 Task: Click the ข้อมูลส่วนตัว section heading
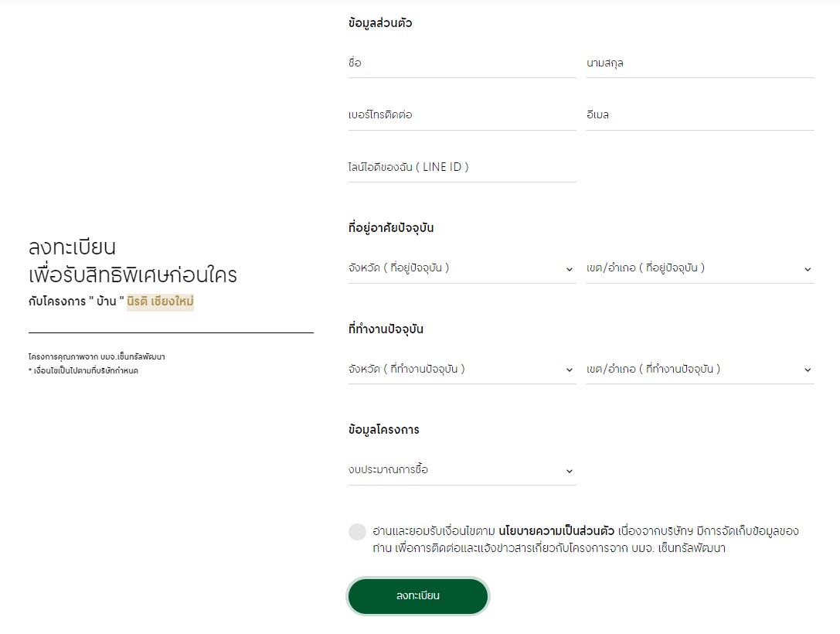[x=380, y=23]
